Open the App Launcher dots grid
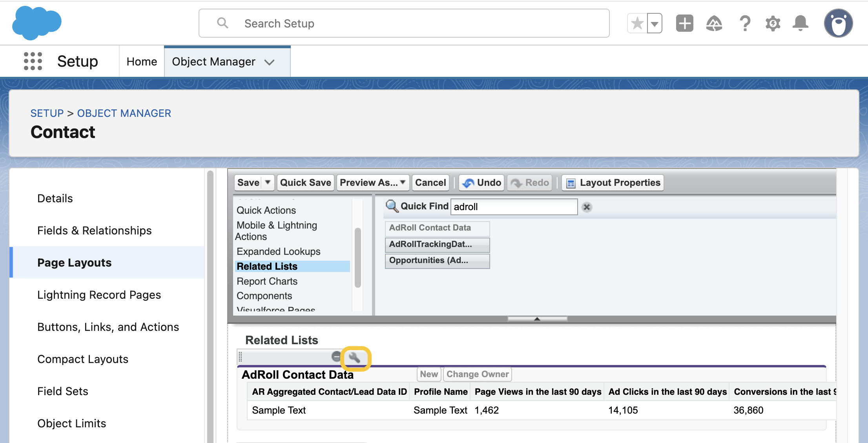This screenshot has width=868, height=443. coord(33,62)
